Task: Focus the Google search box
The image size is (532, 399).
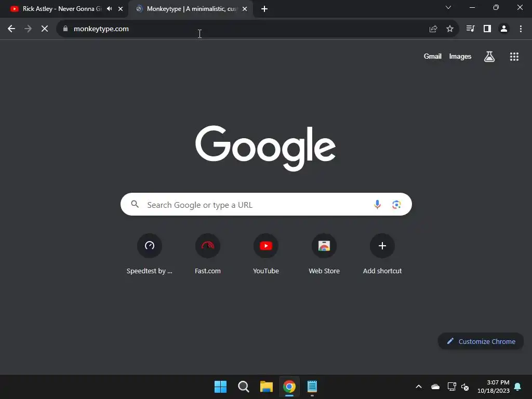Action: [266, 204]
